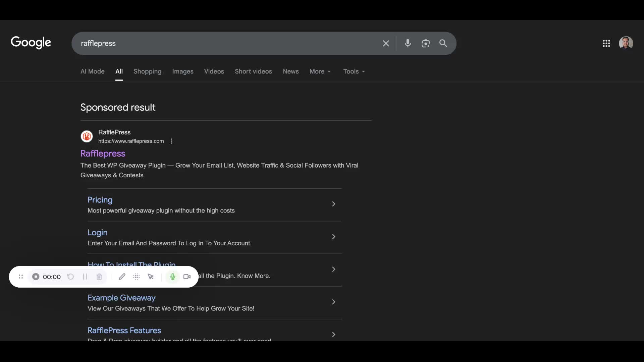Open the Google apps grid
Image resolution: width=644 pixels, height=362 pixels.
coord(606,43)
